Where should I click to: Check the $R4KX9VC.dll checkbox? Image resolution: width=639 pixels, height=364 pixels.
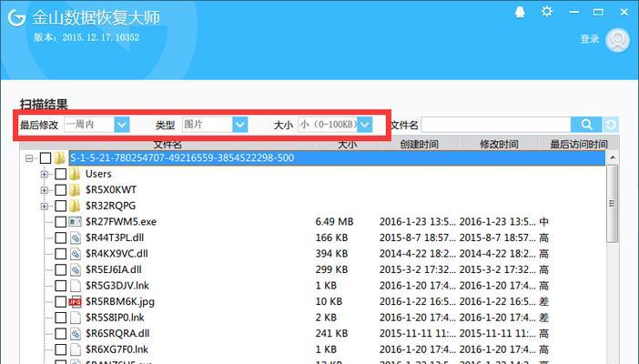click(x=61, y=254)
